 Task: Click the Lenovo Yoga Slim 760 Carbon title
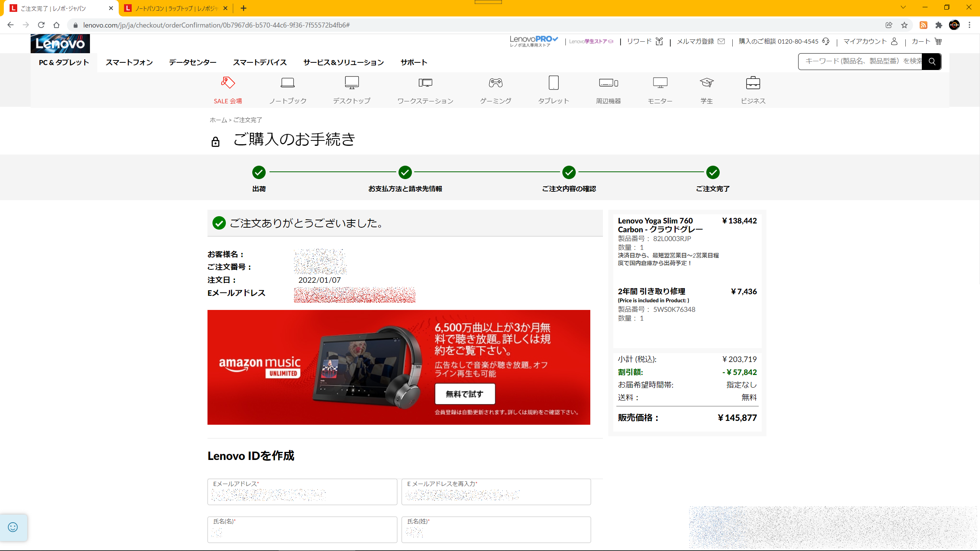pos(660,225)
